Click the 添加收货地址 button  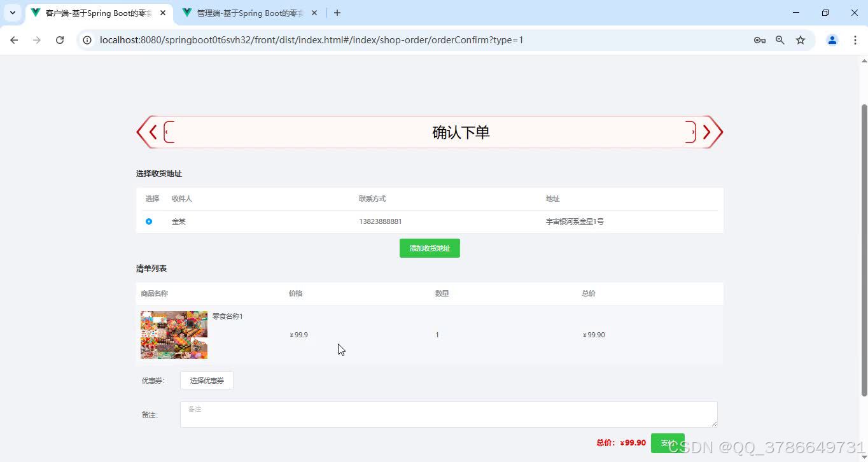[430, 248]
